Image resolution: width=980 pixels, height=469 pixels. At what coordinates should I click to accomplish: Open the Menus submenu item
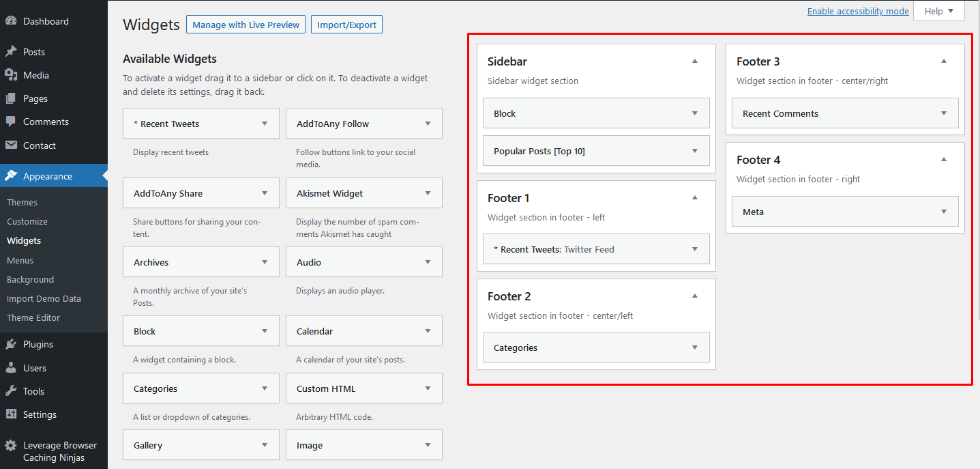coord(20,260)
